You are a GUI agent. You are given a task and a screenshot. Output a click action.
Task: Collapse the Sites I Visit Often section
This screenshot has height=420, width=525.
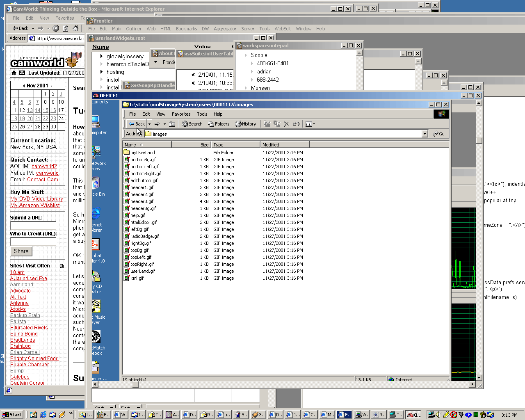pos(62,266)
